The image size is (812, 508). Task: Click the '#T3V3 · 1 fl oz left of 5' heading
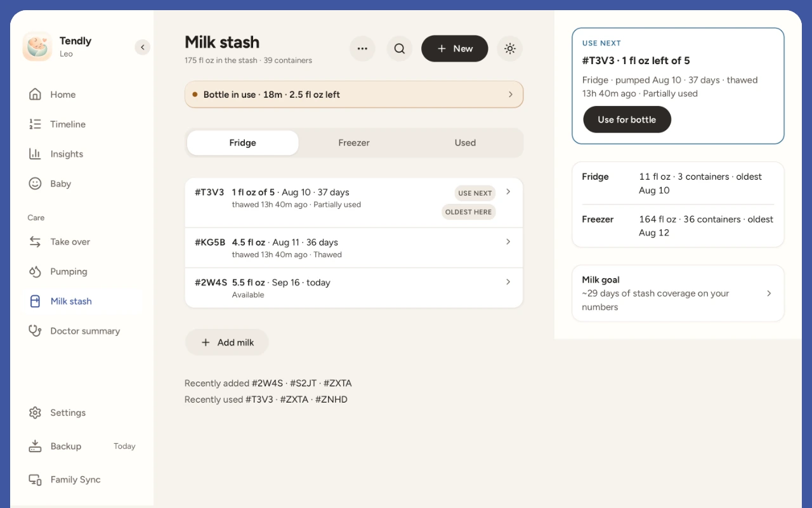click(636, 61)
